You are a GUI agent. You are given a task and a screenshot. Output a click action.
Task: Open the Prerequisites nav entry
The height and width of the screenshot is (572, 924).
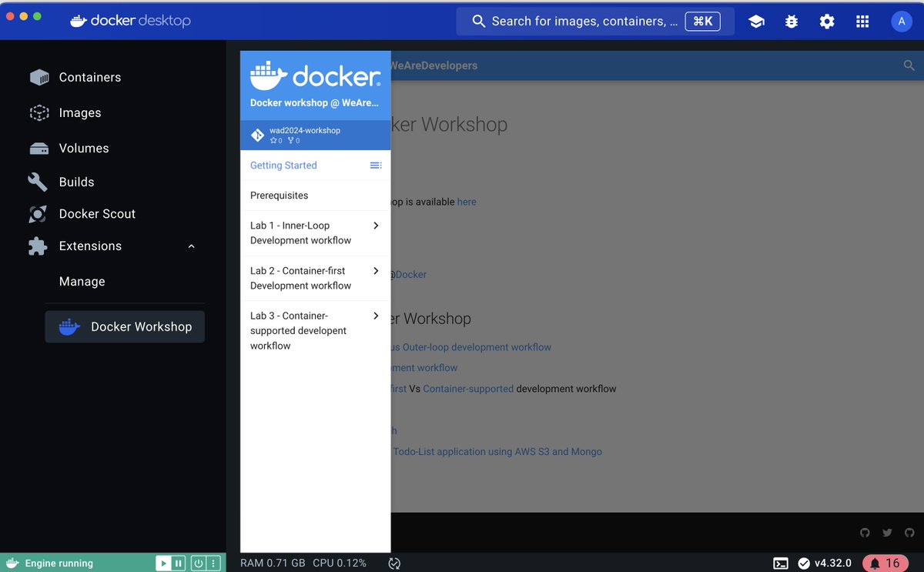pyautogui.click(x=280, y=196)
